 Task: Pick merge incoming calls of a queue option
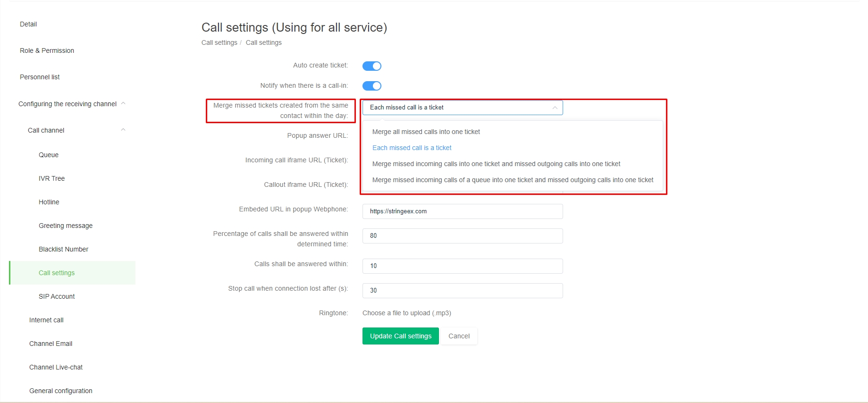click(513, 180)
